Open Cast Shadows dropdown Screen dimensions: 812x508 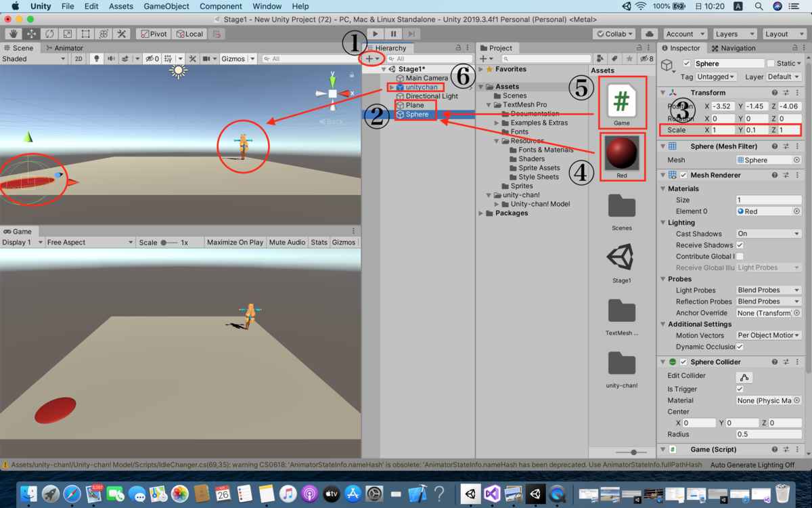[x=769, y=234]
